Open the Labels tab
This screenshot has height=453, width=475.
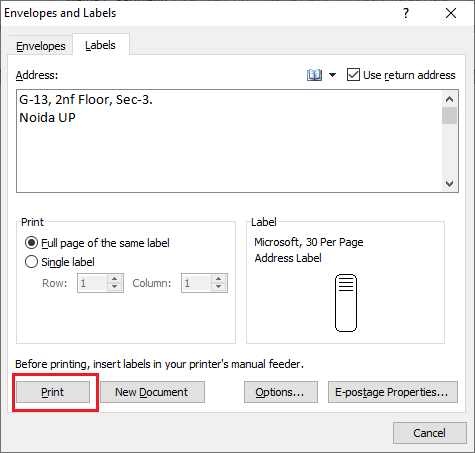[x=100, y=45]
